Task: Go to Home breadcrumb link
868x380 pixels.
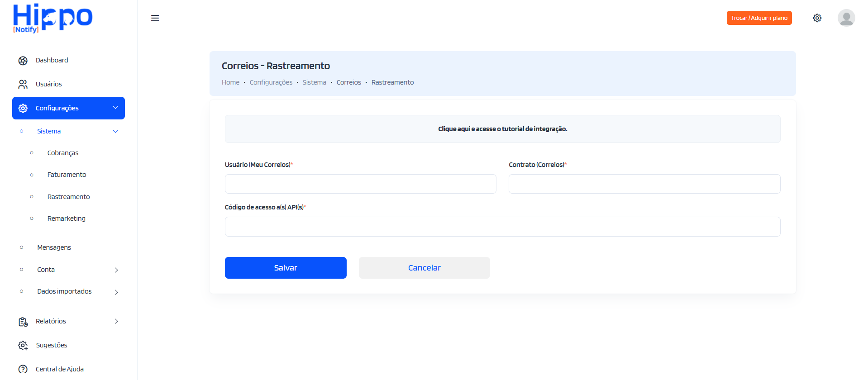Action: click(230, 82)
